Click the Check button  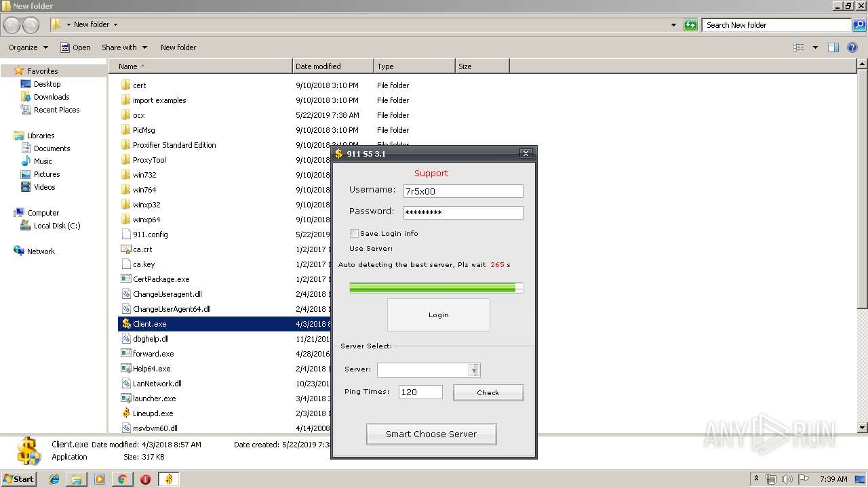pos(488,392)
